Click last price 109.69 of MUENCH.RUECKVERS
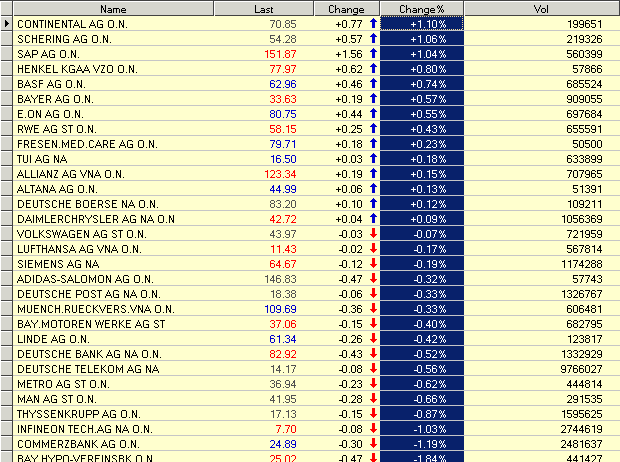The image size is (620, 462). tap(280, 309)
